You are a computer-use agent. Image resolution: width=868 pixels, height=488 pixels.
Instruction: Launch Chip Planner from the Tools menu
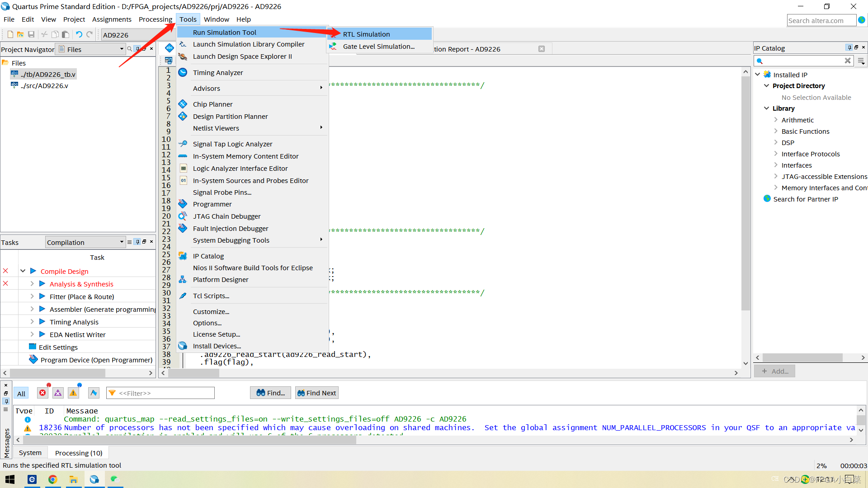point(212,104)
